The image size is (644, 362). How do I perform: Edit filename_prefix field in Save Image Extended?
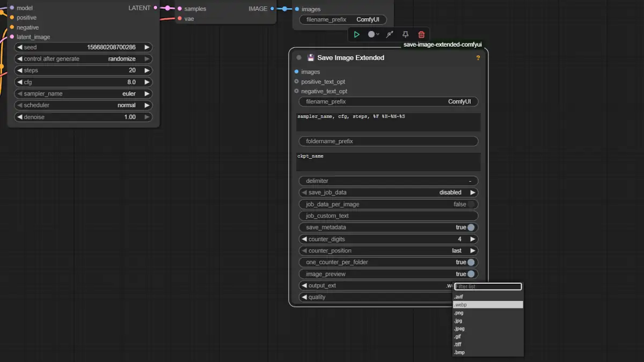coord(388,102)
